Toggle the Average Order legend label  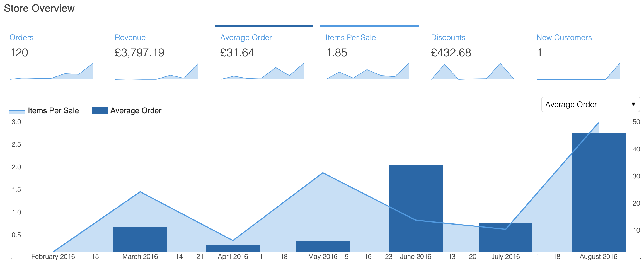point(136,111)
